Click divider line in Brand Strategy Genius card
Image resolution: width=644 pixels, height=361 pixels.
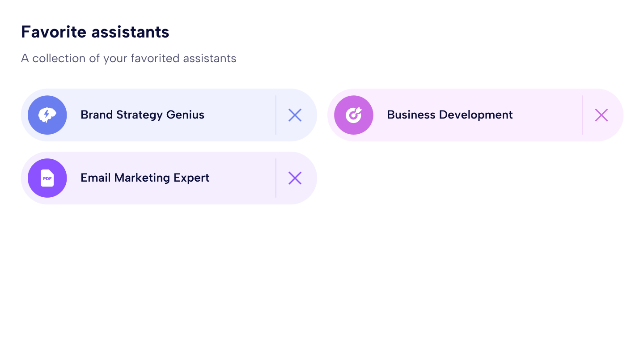click(276, 115)
